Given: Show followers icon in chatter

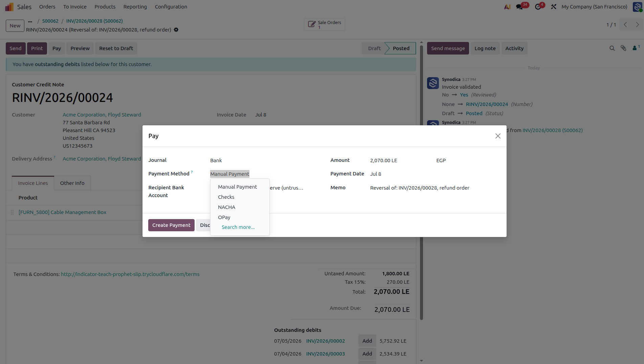Looking at the screenshot, I should tap(636, 48).
